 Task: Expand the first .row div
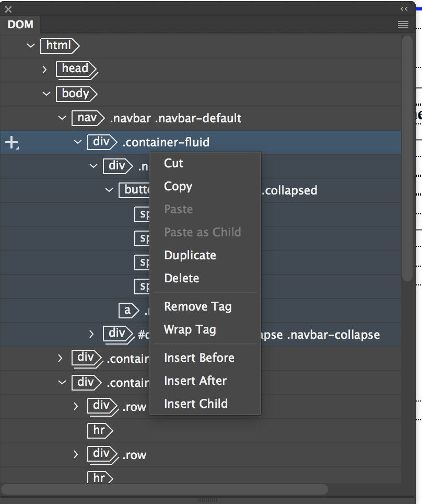coord(75,406)
